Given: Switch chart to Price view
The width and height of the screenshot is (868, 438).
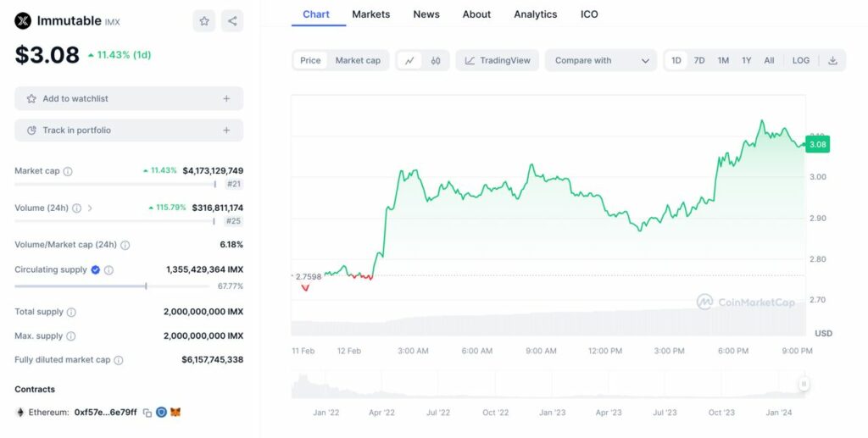Looking at the screenshot, I should click(x=310, y=60).
